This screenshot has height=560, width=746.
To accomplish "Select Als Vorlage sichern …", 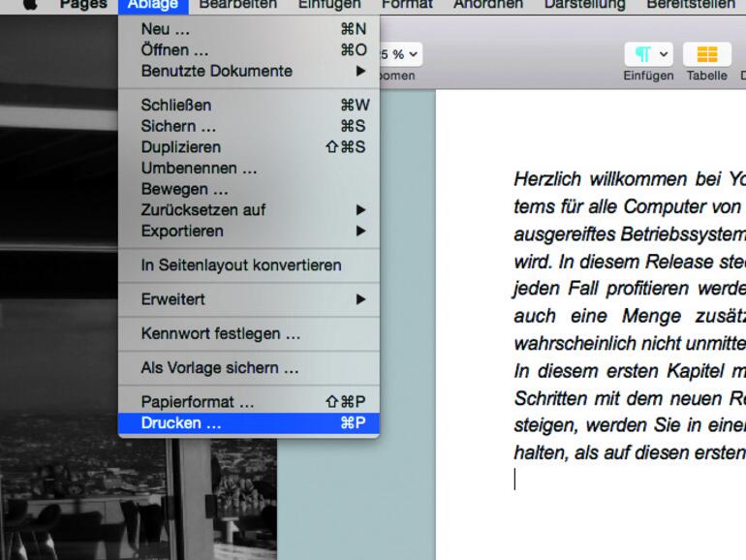I will point(249,368).
